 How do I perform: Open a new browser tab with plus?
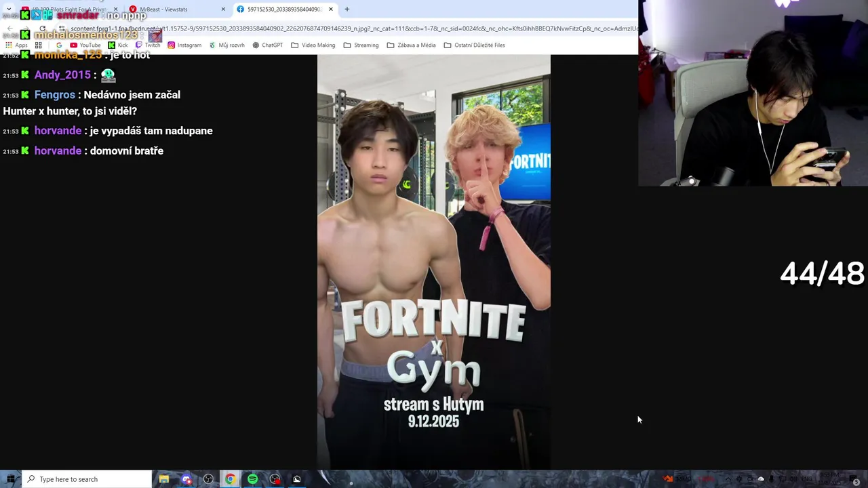347,9
